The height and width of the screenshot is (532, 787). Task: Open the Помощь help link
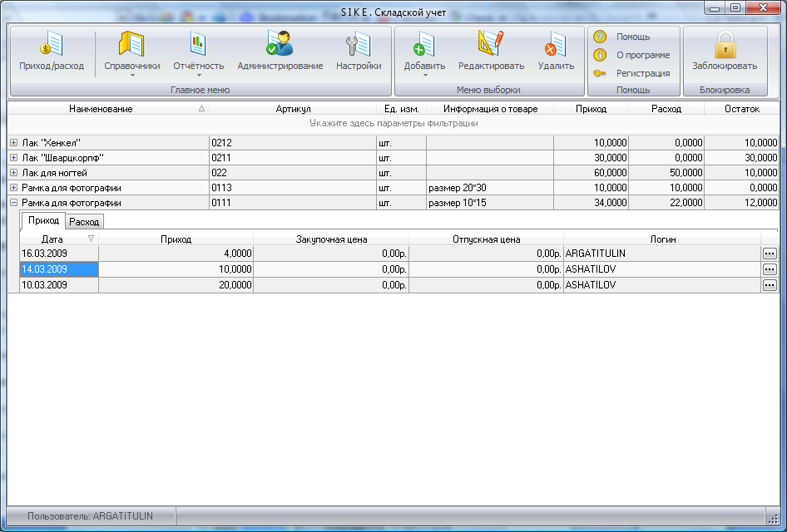point(633,37)
